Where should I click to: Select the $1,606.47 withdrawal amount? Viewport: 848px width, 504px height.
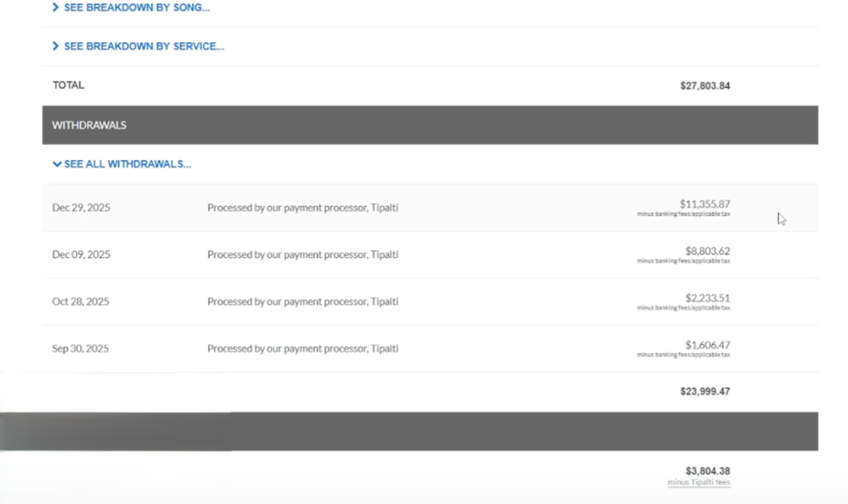(707, 345)
